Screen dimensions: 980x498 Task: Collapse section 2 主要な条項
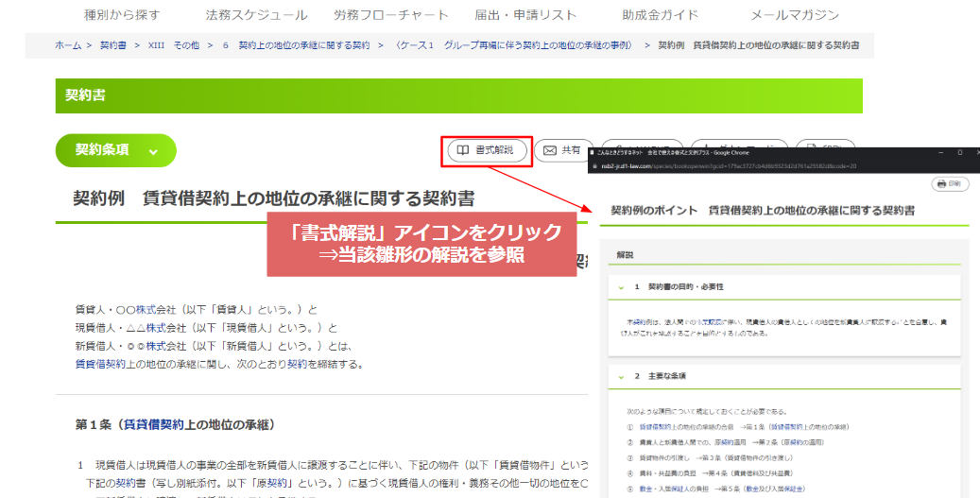coord(621,375)
